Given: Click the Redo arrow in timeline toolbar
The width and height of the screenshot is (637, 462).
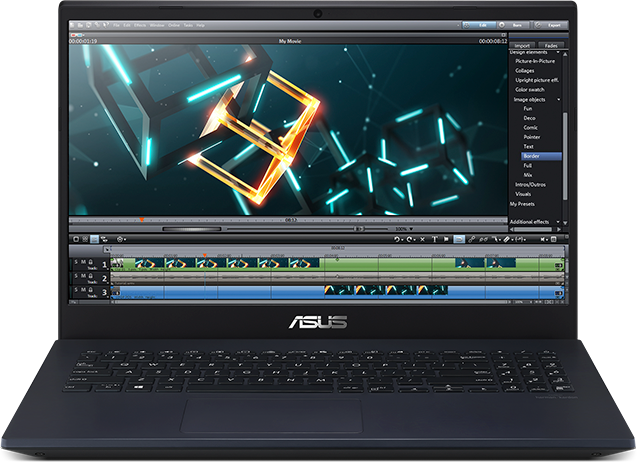Looking at the screenshot, I should (409, 239).
